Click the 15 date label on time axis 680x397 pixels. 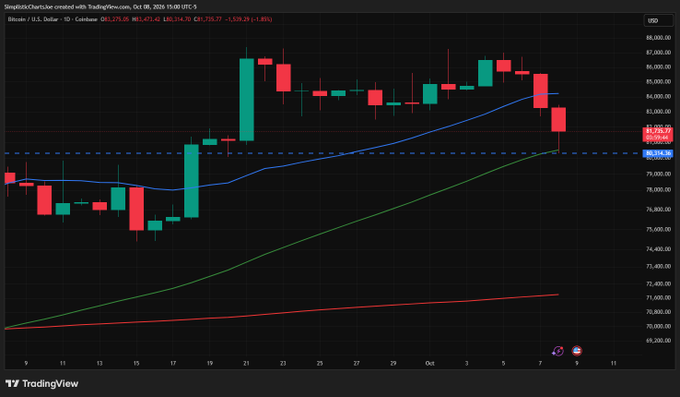click(136, 363)
